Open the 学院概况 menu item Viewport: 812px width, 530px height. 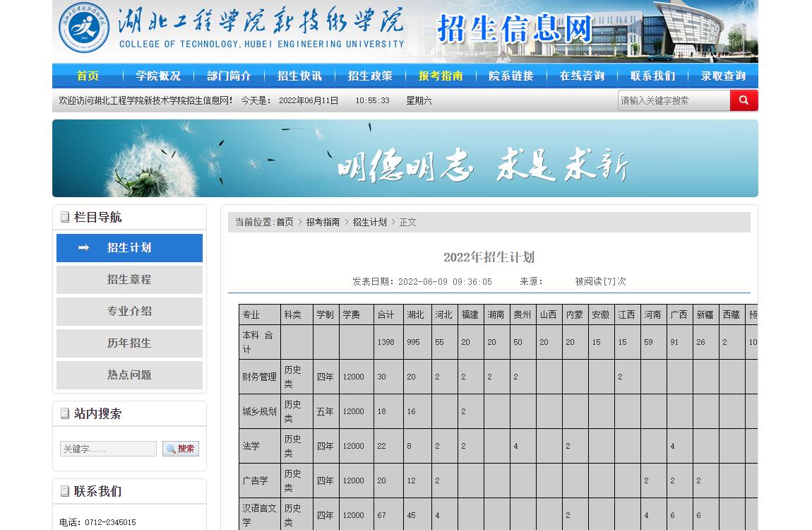click(x=158, y=76)
